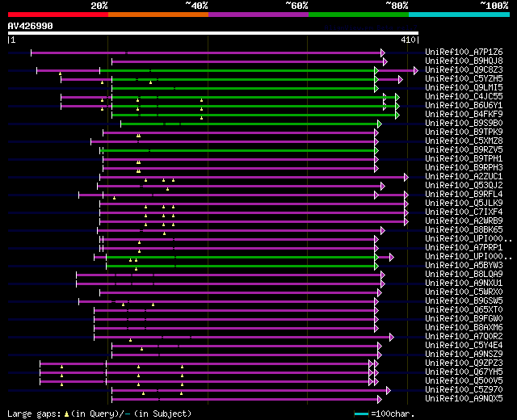Click the purple ~60% legend segment
517x420 pixels.
[x=258, y=15]
